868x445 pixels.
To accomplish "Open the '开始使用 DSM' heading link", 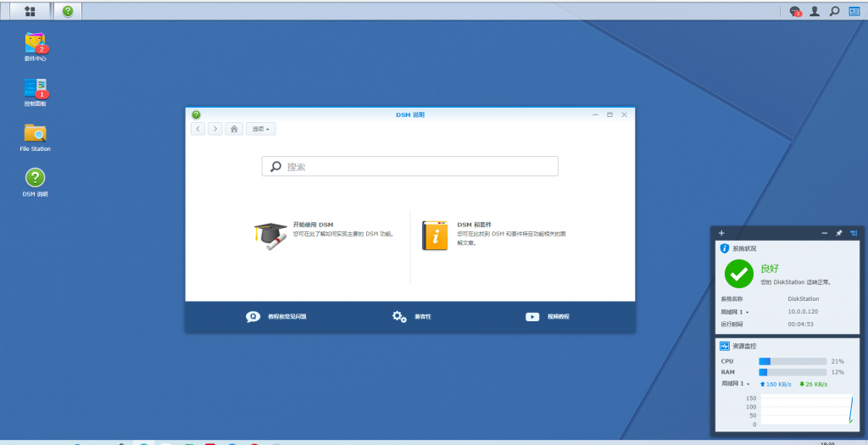I will (x=313, y=225).
